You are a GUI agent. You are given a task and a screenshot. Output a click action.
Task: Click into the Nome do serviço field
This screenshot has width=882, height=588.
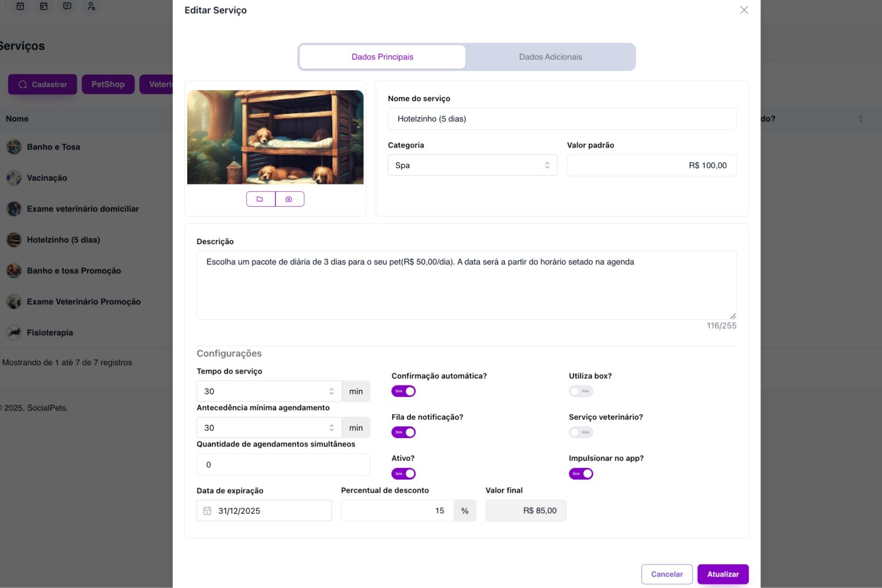click(x=562, y=119)
